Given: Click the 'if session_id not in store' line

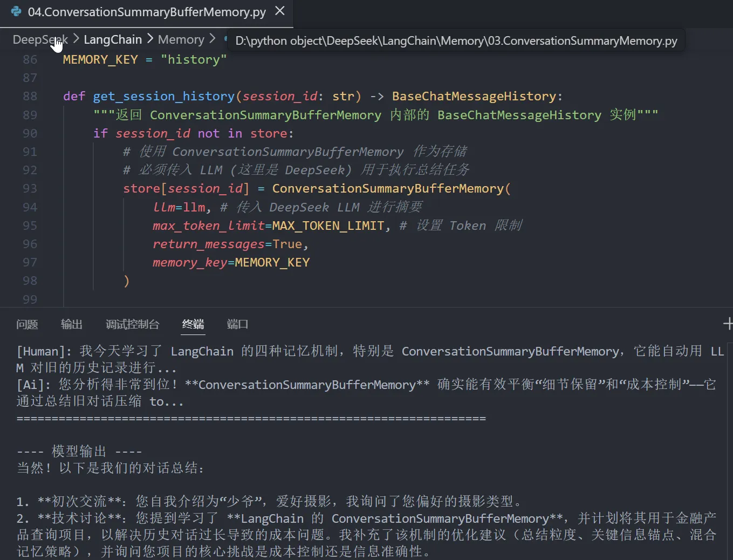Looking at the screenshot, I should click(x=193, y=134).
